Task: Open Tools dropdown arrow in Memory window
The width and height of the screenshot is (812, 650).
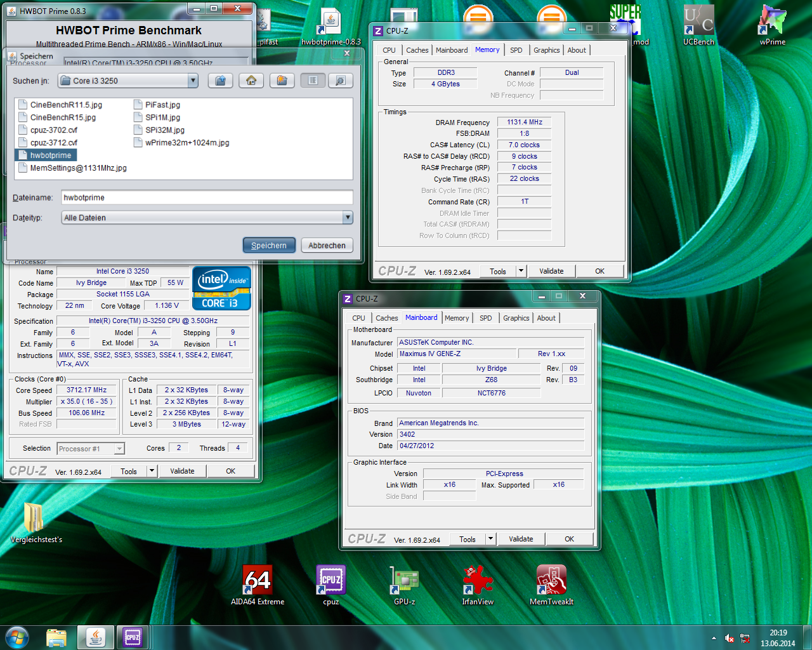Action: click(x=521, y=271)
